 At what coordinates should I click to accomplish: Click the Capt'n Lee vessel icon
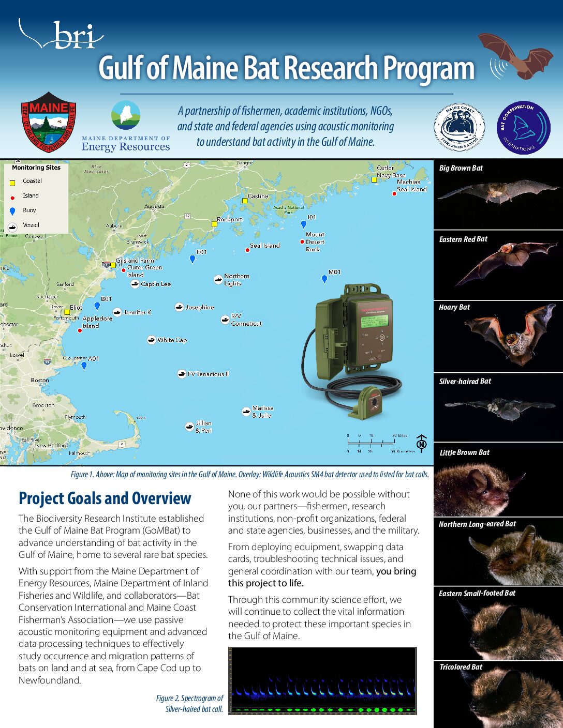click(135, 284)
